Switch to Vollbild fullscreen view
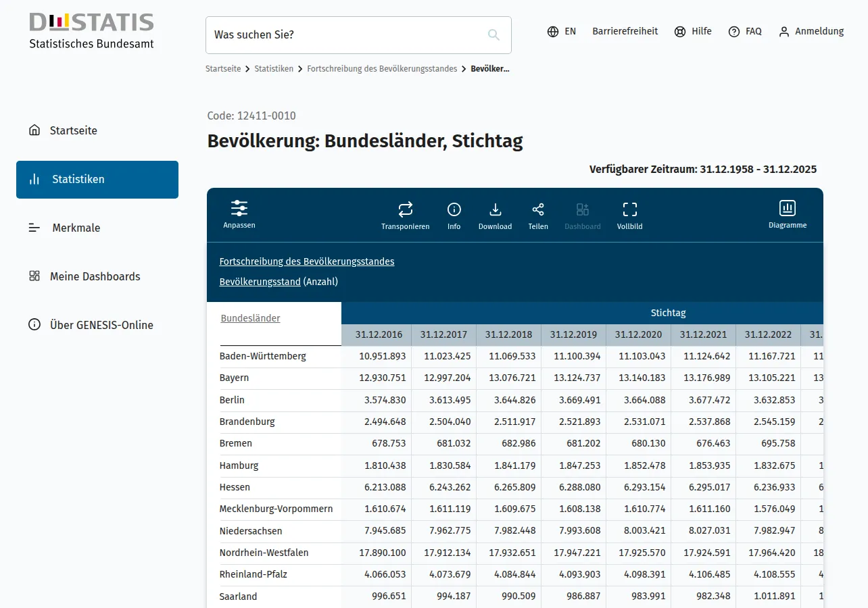The width and height of the screenshot is (868, 608). (x=630, y=209)
